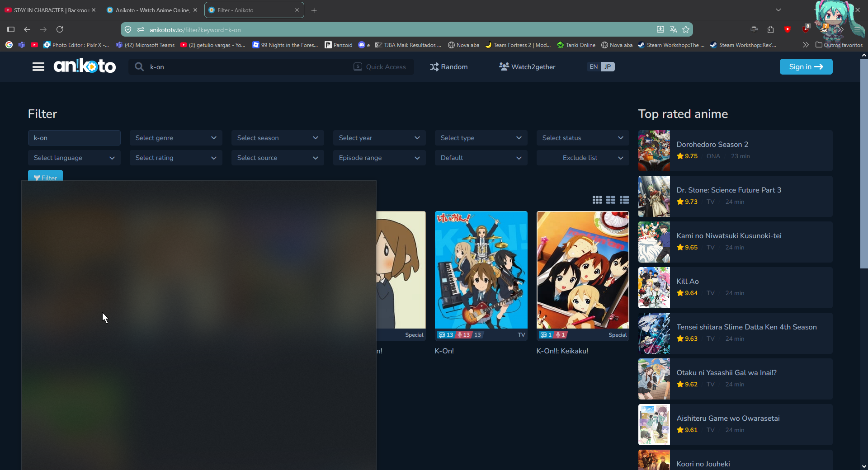
Task: Open the Anikoto hamburger menu
Action: tap(38, 67)
